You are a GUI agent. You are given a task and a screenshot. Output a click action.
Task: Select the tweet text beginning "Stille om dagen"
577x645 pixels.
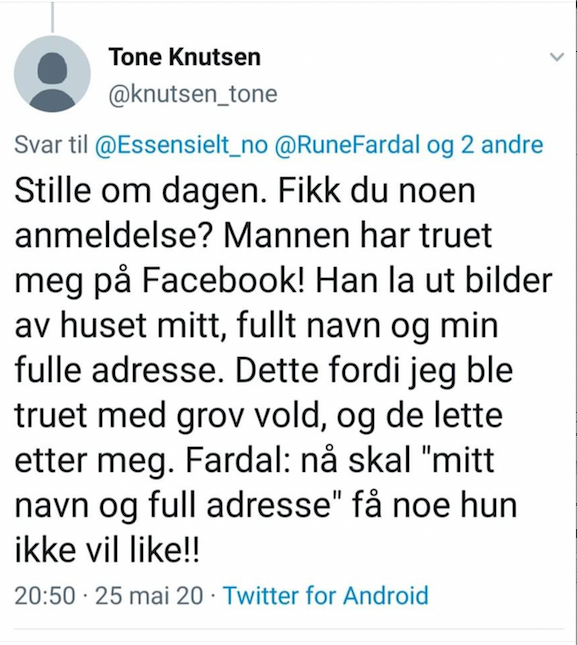pyautogui.click(x=283, y=370)
